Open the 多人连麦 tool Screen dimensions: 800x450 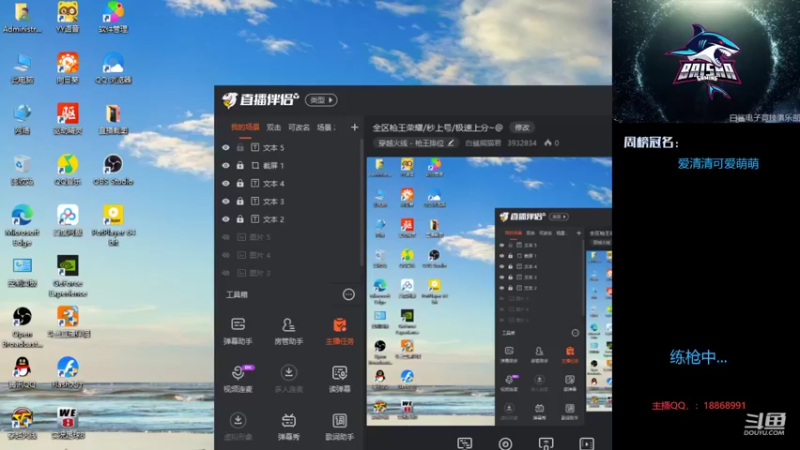289,379
